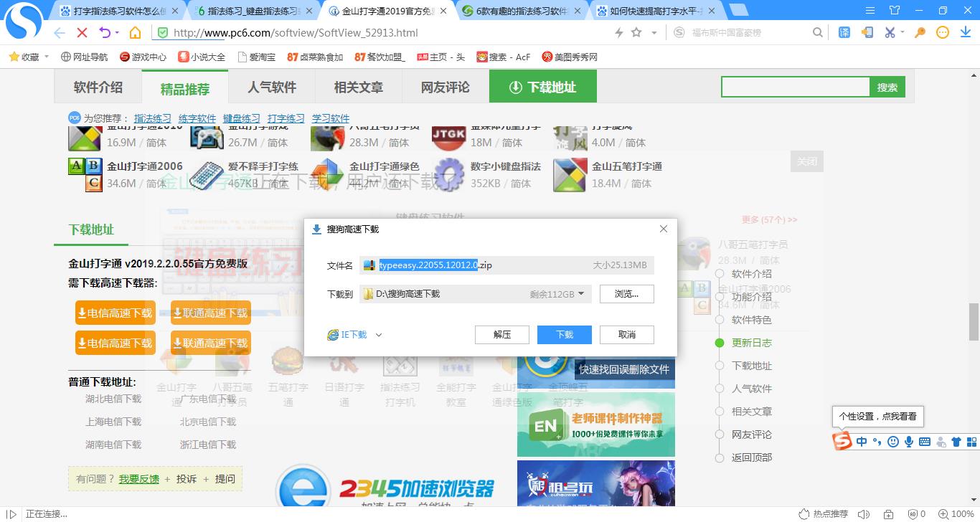The image size is (980, 522).
Task: Expand the undo arrow dropdown
Action: (116, 33)
